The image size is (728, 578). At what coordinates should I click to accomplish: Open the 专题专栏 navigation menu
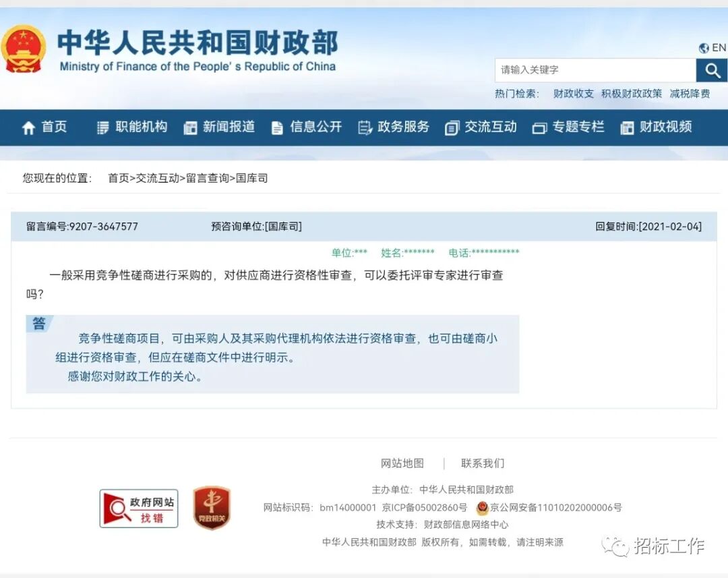coord(574,127)
